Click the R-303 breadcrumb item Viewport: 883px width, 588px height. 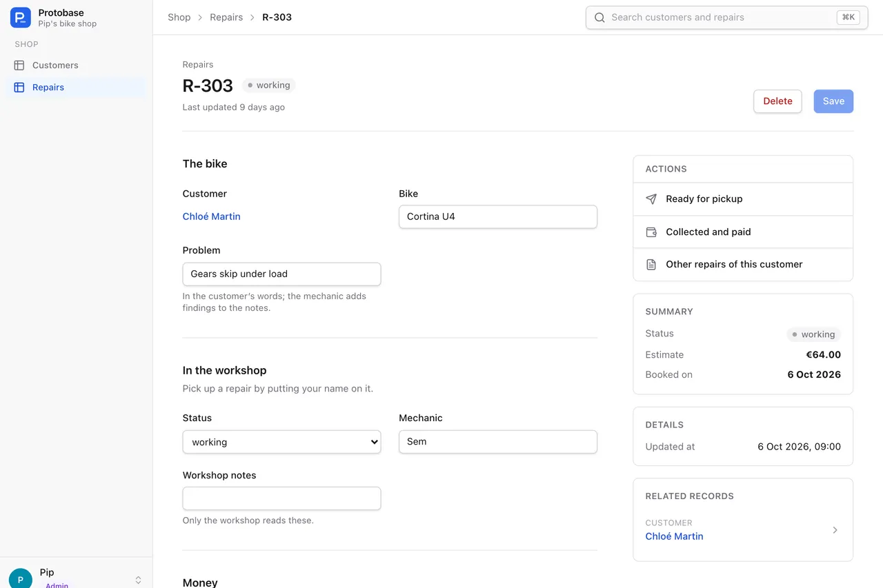pyautogui.click(x=277, y=17)
